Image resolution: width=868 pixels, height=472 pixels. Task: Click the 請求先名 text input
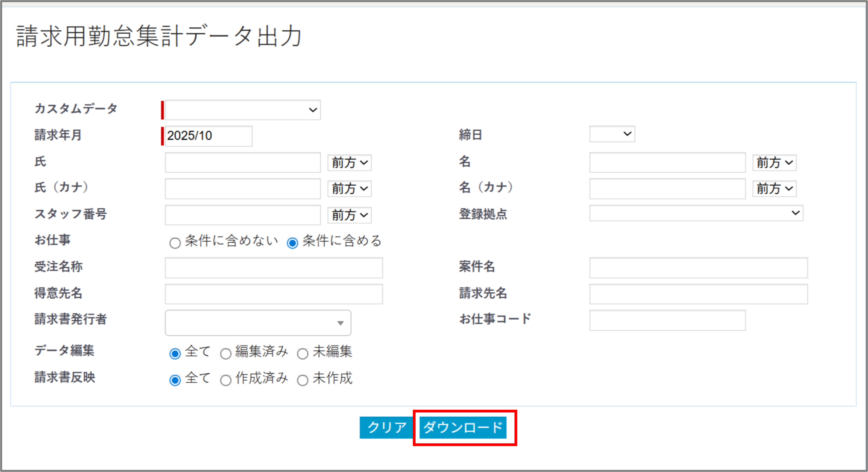(698, 294)
